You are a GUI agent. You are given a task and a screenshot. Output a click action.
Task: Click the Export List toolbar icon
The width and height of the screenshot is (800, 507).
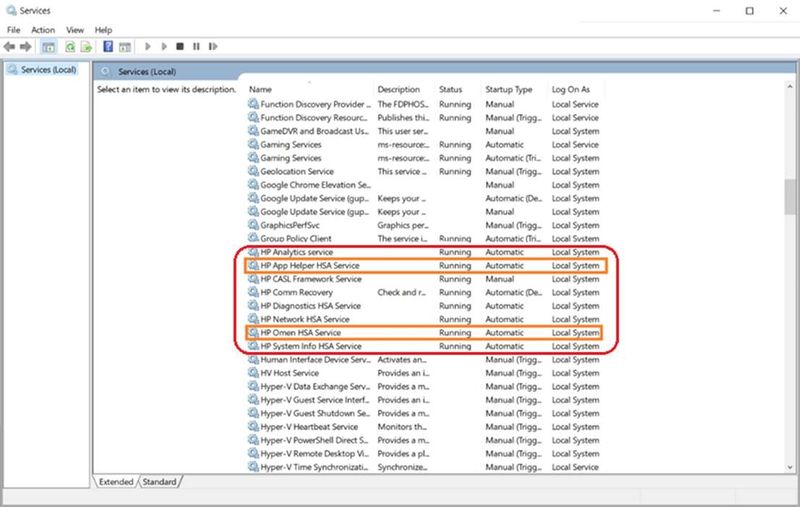tap(86, 47)
